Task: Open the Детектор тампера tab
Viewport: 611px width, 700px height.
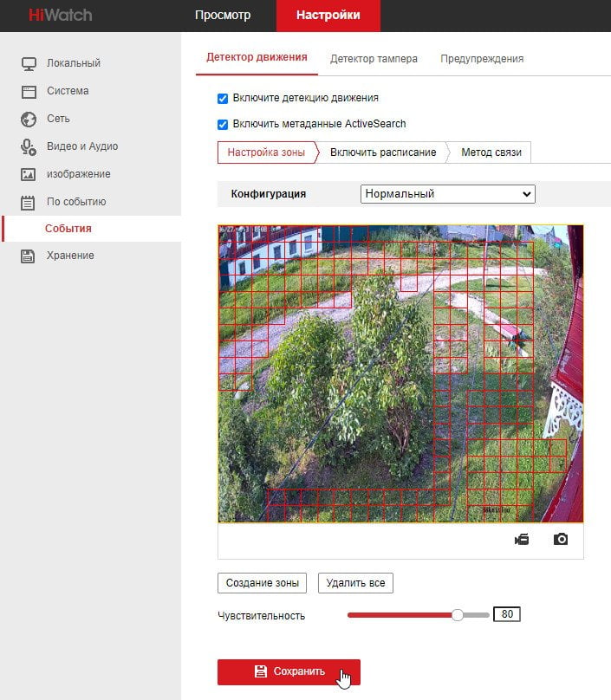Action: 374,59
